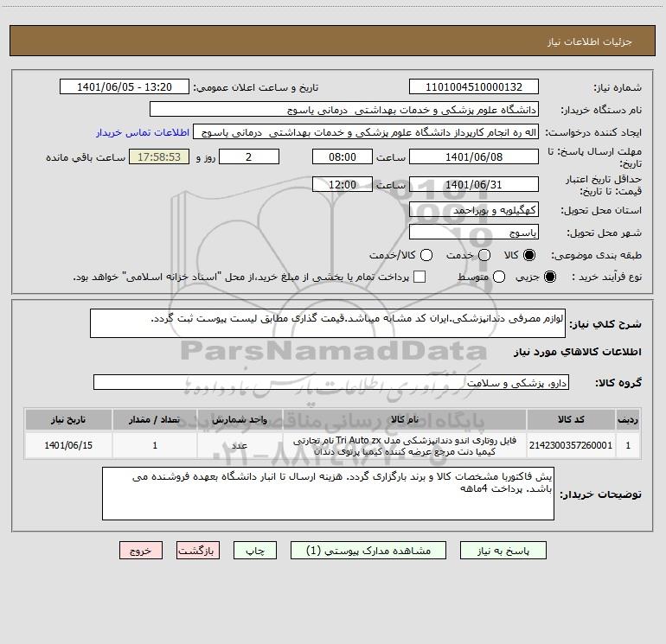Image resolution: width=666 pixels, height=644 pixels.
Task: Click the نام کالا column header
Action: coord(405,419)
